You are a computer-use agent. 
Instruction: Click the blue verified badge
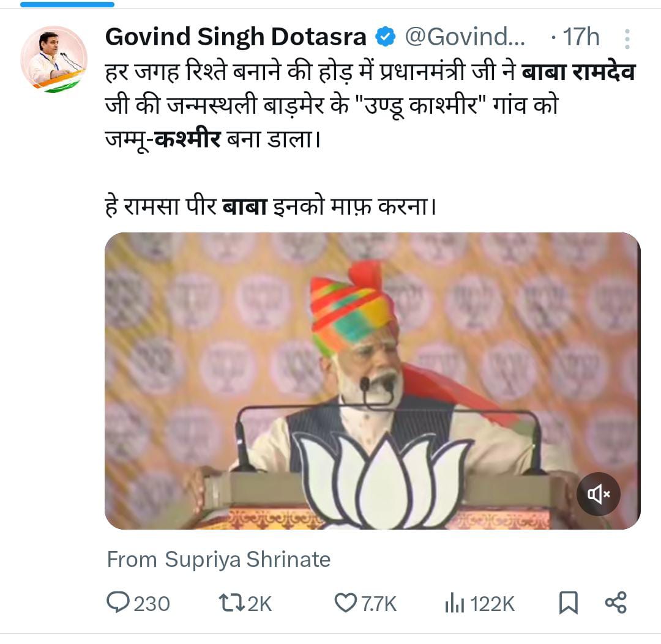(x=385, y=38)
